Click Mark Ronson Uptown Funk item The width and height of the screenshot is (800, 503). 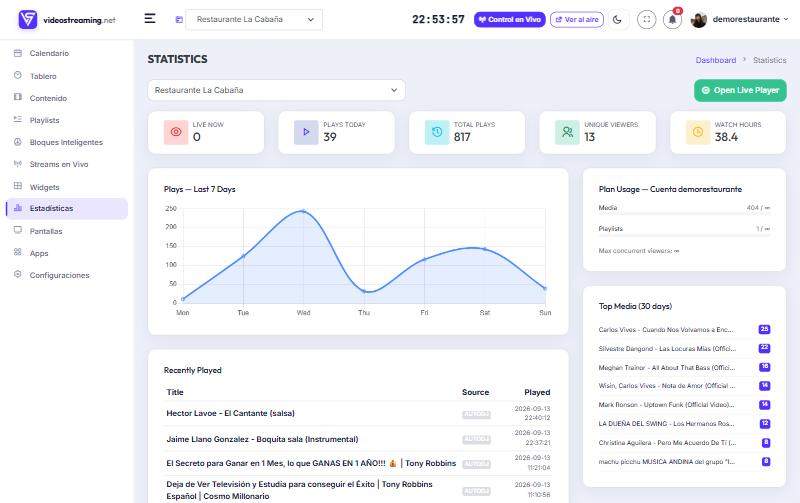(x=684, y=405)
